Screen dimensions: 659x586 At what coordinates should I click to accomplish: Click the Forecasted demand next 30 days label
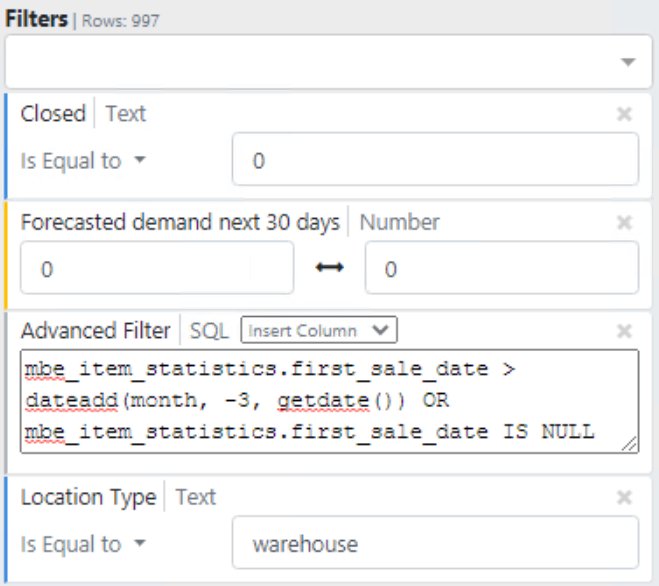point(180,222)
